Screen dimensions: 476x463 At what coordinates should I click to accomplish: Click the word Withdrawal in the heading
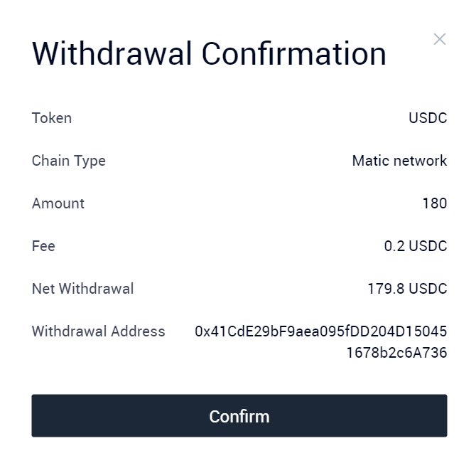[x=112, y=54]
